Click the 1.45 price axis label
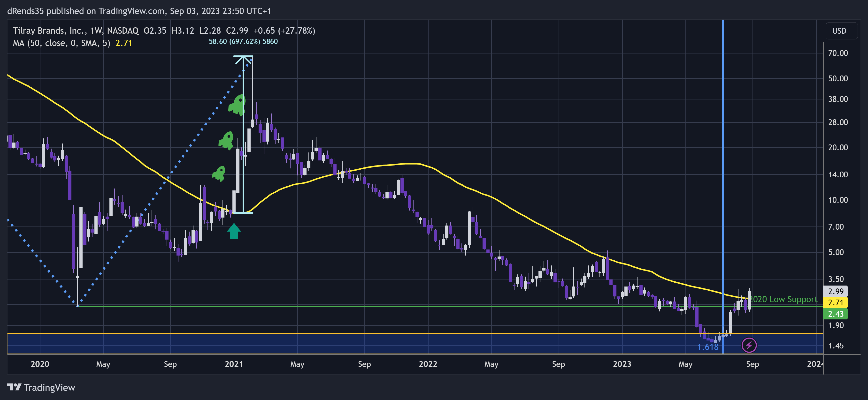 836,346
